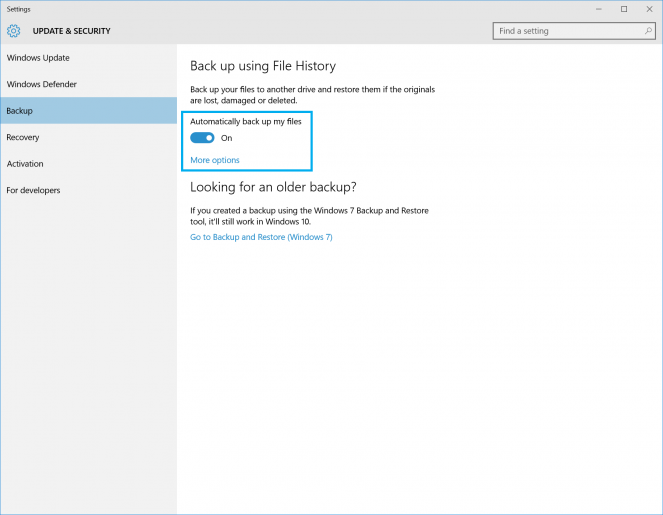Open For developers section

88,190
